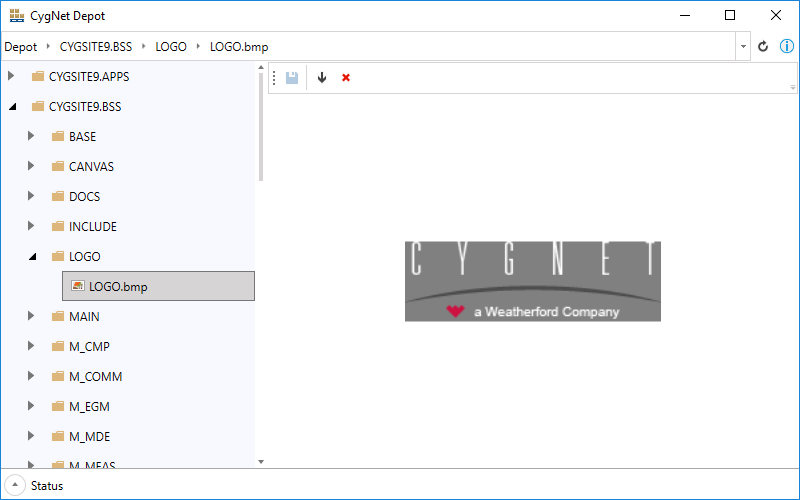Expand the M_MDE folder node
Image resolution: width=800 pixels, height=500 pixels.
coord(31,436)
